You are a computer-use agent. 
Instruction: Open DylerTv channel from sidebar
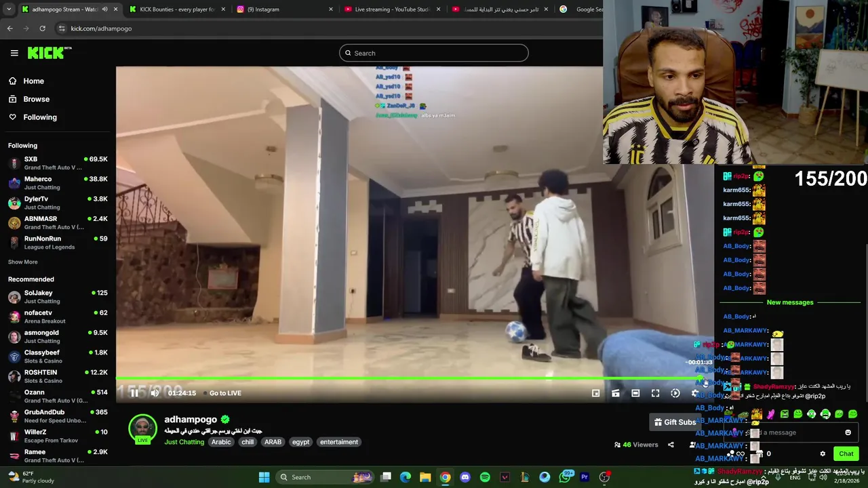pyautogui.click(x=58, y=203)
